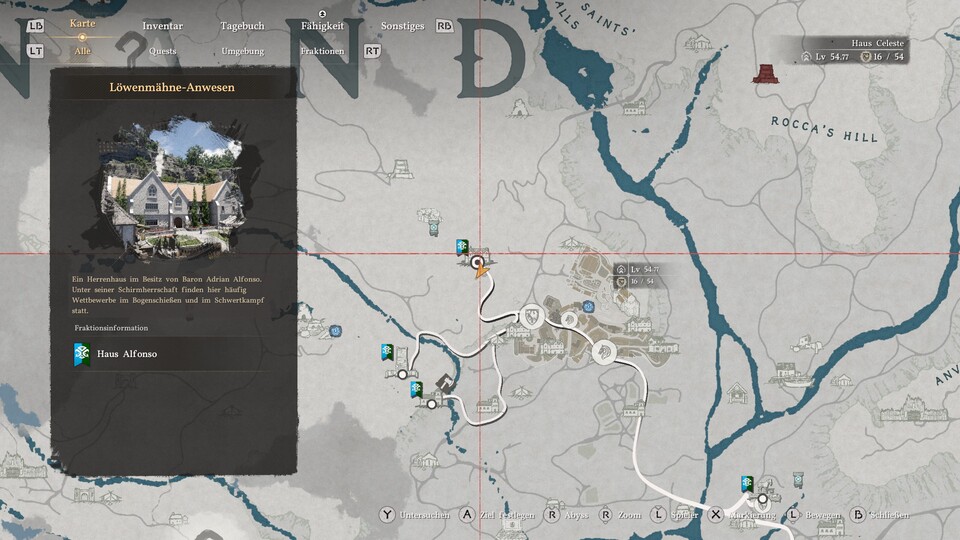960x540 pixels.
Task: Click the Haus Alfonso banner emblem in the info panel
Action: point(81,354)
